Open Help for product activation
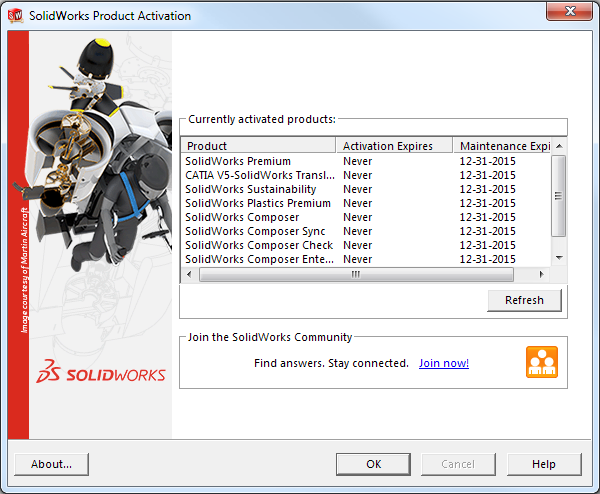 544,464
